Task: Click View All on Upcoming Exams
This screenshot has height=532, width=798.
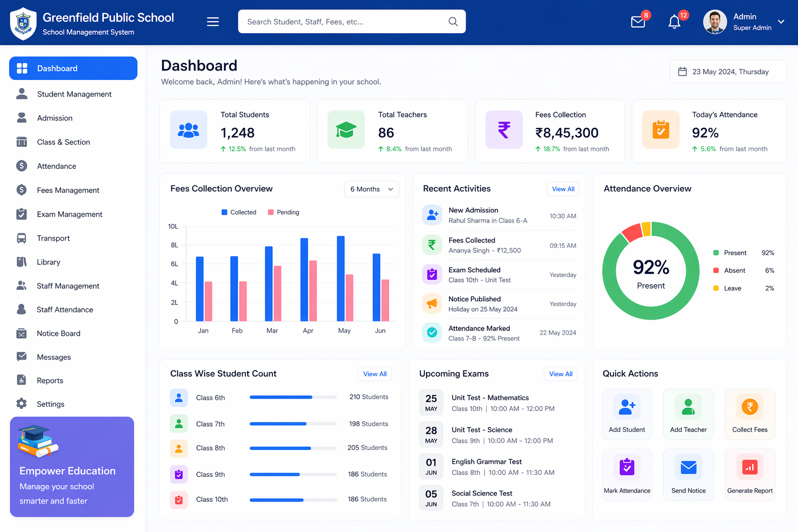Action: pyautogui.click(x=560, y=374)
